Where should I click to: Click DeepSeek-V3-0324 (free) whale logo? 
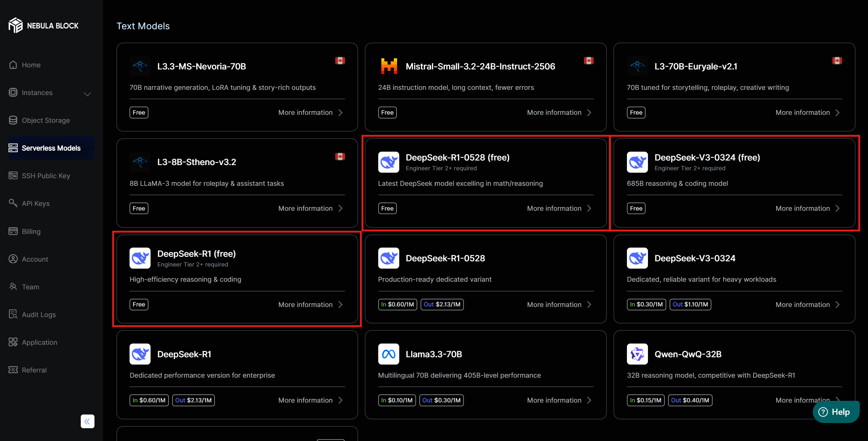point(637,162)
